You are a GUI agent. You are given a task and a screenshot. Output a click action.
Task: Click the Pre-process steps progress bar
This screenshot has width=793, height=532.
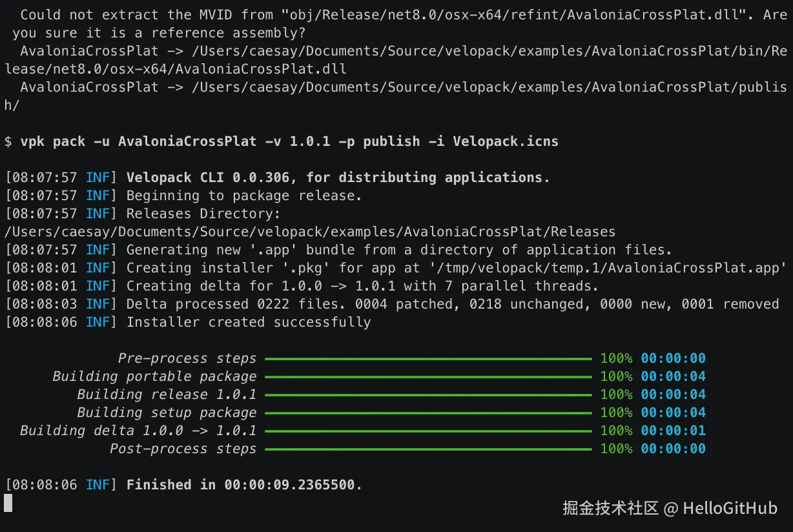pyautogui.click(x=427, y=358)
